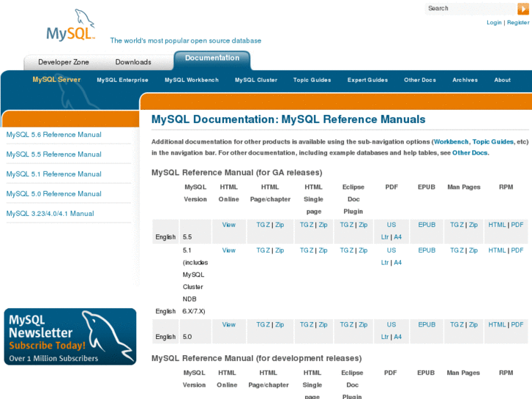
Task: Open MySQL 5.6 Reference Manual sidebar link
Action: click(x=53, y=135)
